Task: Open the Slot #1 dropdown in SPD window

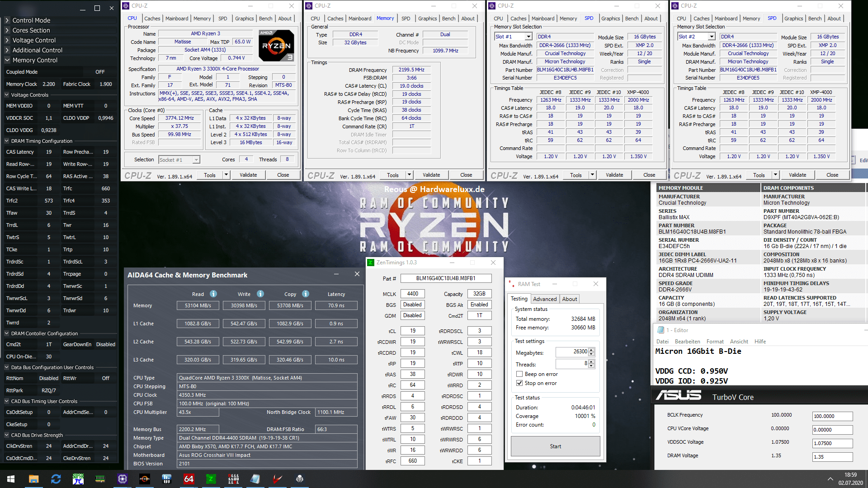Action: coord(528,37)
